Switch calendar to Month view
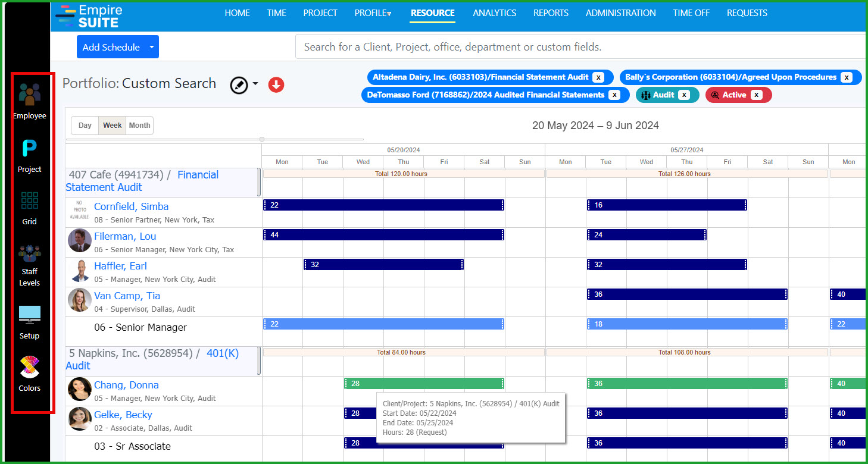This screenshot has width=868, height=464. 139,126
